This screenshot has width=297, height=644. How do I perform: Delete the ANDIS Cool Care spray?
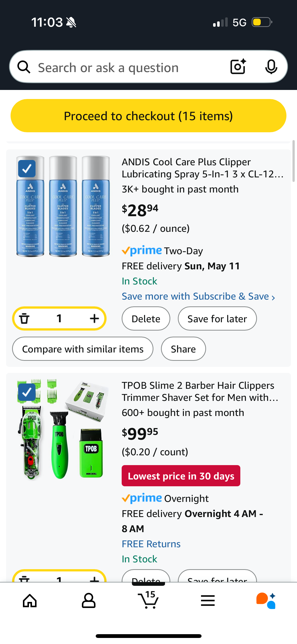[x=146, y=319]
